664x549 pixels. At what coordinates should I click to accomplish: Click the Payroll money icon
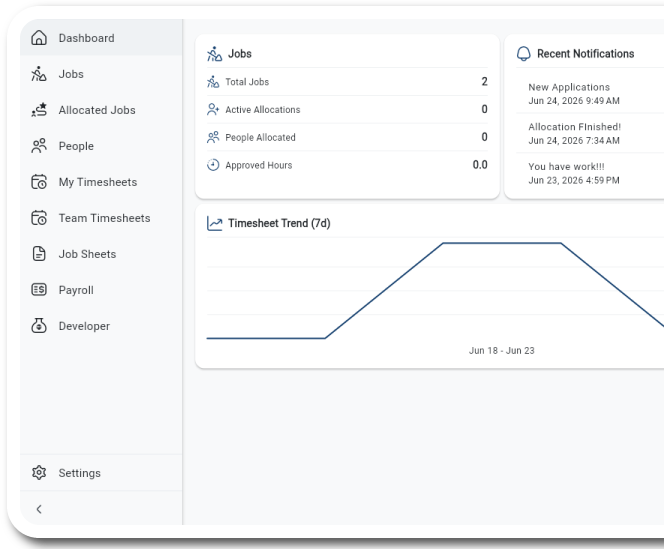pyautogui.click(x=39, y=290)
